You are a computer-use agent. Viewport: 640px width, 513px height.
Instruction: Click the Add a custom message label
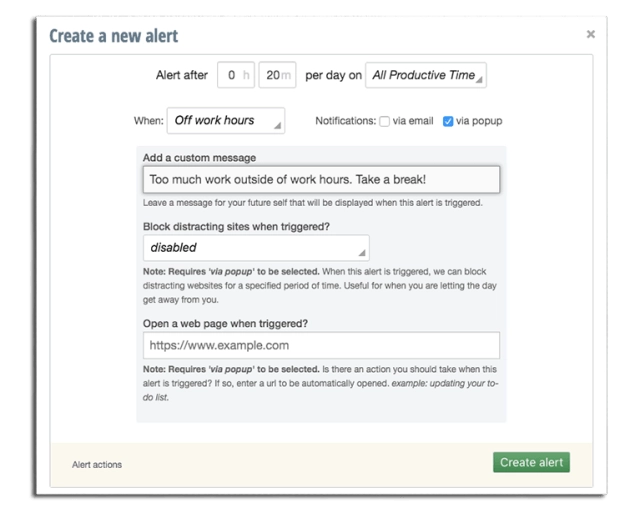tap(199, 158)
